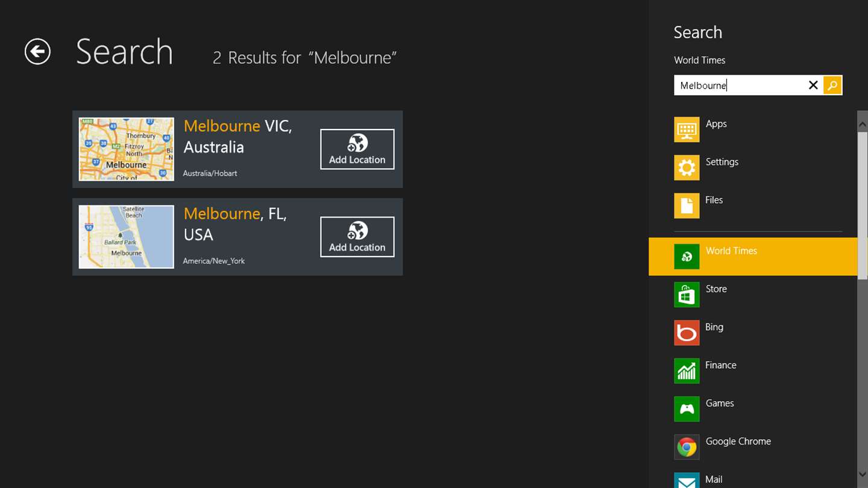Click scroll down arrow on app list
Screen dimensions: 868x488
click(x=863, y=474)
